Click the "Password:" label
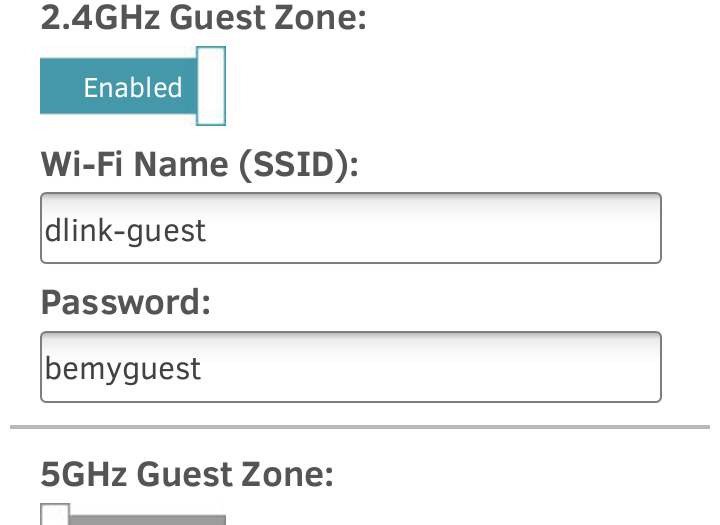720x525 pixels. (126, 302)
